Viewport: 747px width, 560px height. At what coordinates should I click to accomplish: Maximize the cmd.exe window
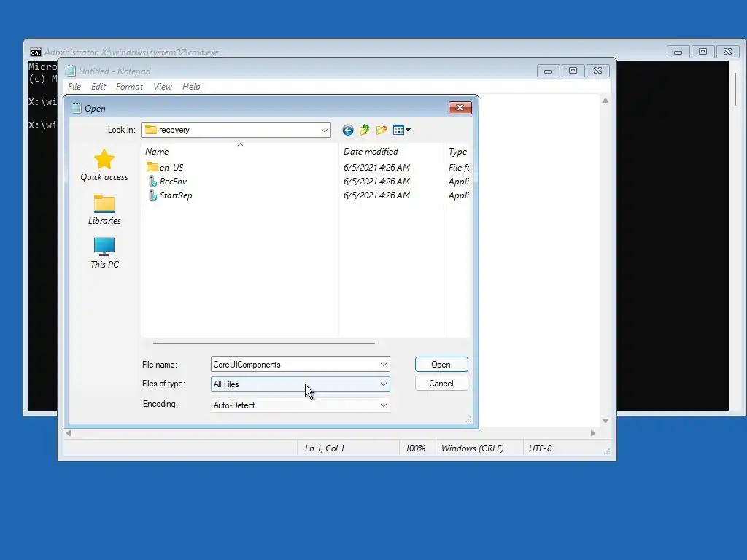point(703,52)
